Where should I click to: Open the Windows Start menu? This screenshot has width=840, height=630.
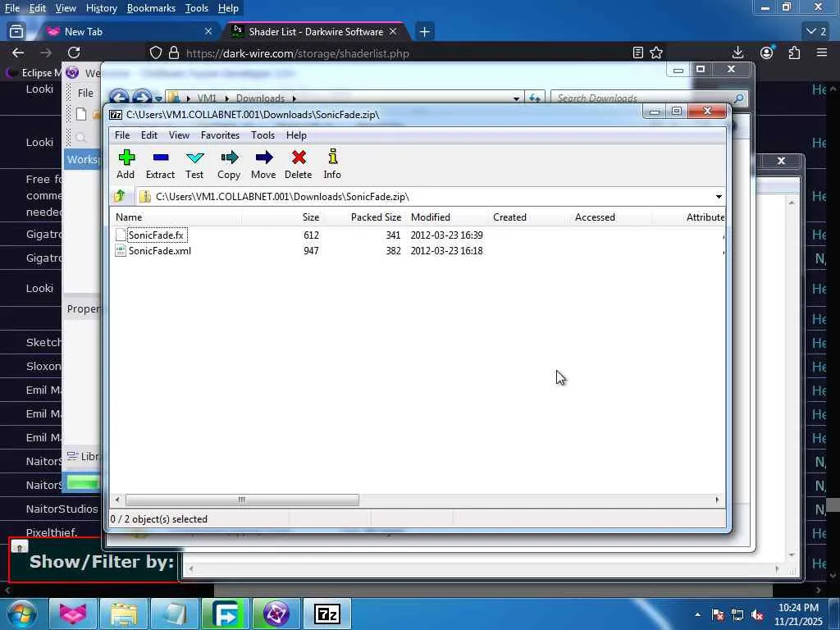click(x=21, y=614)
